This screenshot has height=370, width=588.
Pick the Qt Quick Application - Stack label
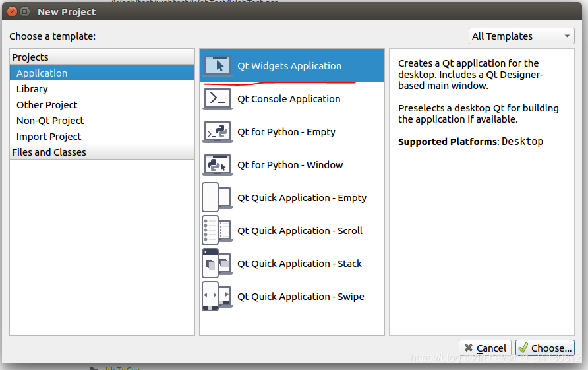click(x=300, y=264)
